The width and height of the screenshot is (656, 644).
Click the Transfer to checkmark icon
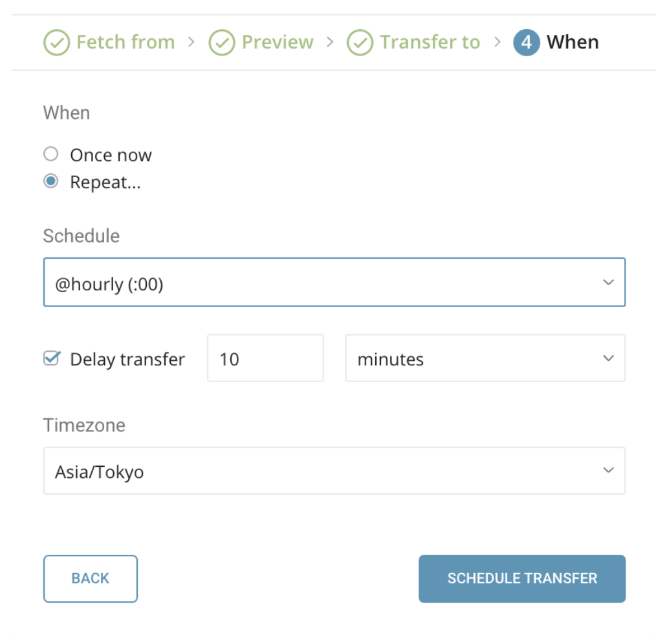(x=360, y=43)
